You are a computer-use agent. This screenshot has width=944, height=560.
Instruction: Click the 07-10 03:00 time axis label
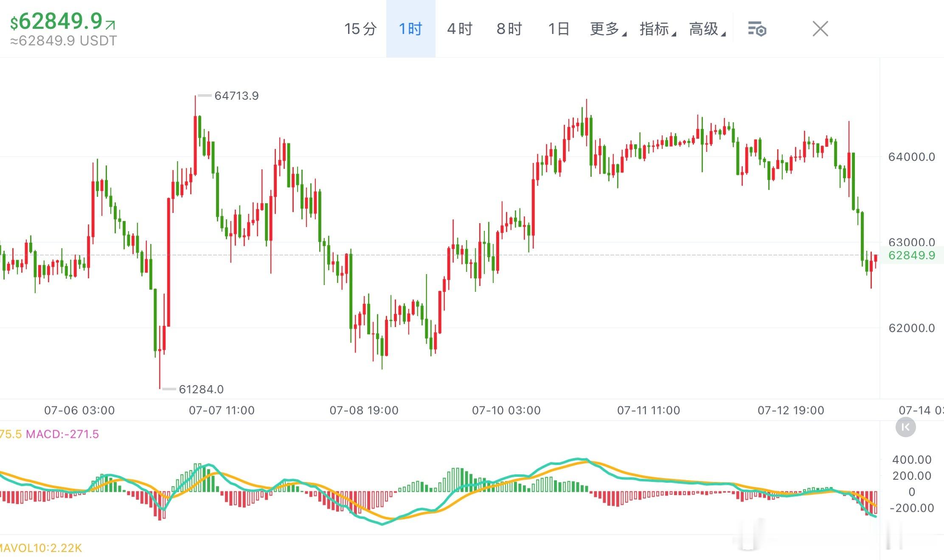coord(506,410)
